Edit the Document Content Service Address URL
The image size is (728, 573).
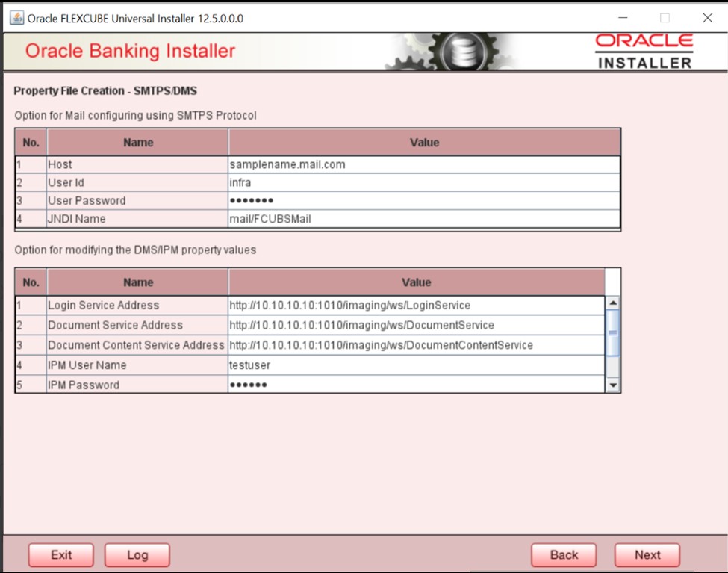tap(416, 345)
